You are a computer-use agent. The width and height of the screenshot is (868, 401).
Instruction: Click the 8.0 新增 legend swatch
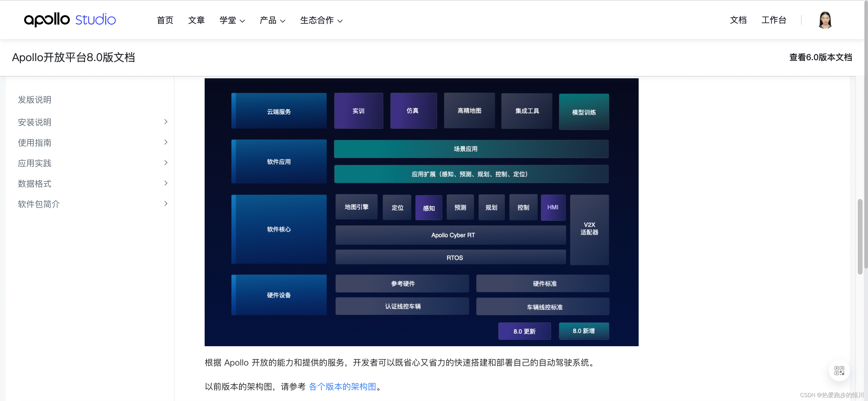pos(583,331)
